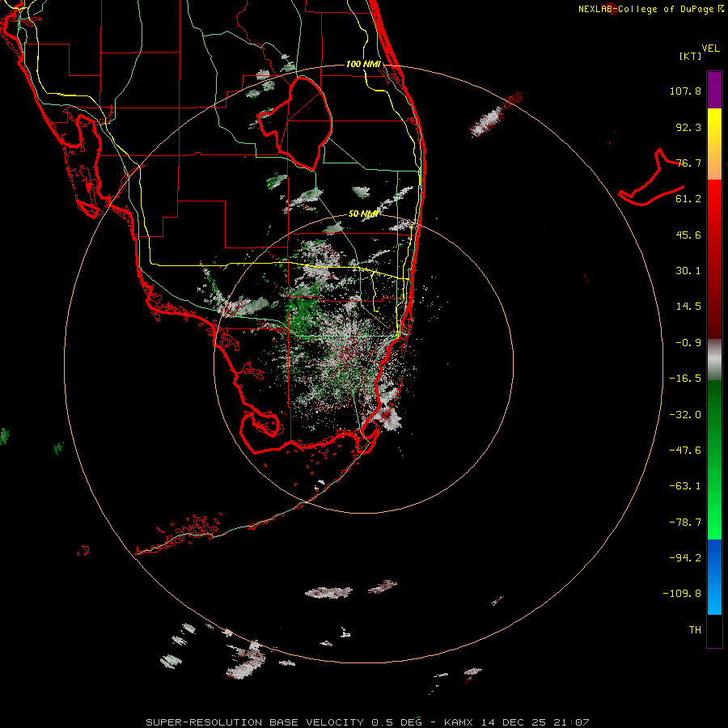
Task: Click the 21:07 timestamp in the caption
Action: [571, 722]
